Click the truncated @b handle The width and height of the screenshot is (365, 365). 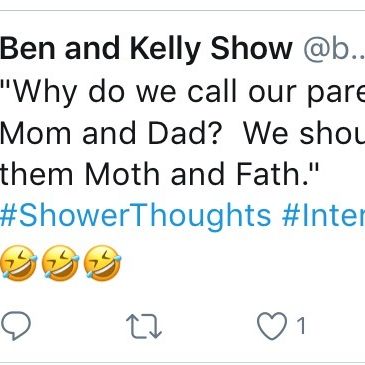click(x=334, y=50)
